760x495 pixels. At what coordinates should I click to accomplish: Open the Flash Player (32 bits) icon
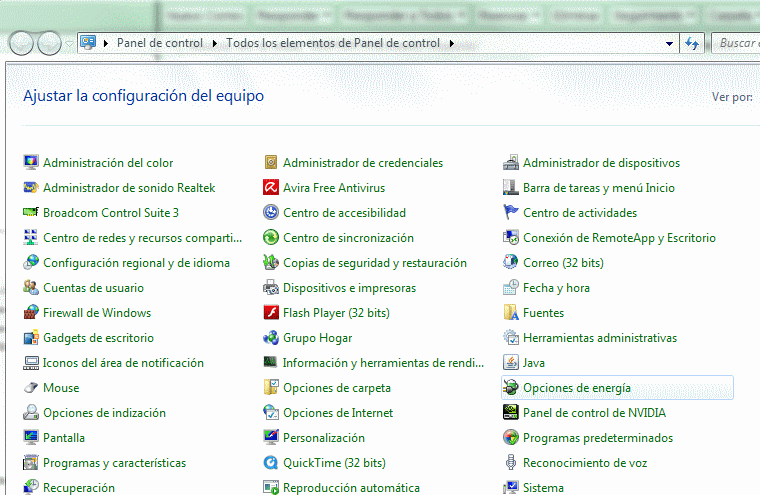[x=270, y=313]
